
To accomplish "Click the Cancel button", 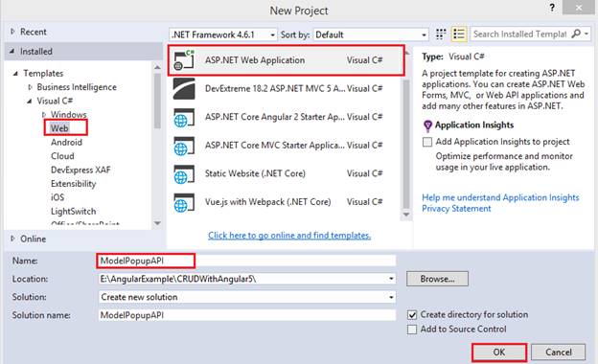I will [559, 353].
